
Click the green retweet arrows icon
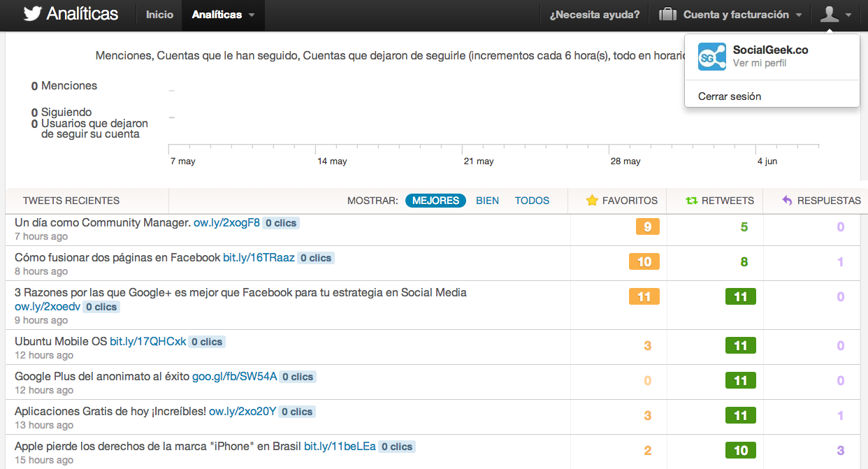click(x=691, y=201)
